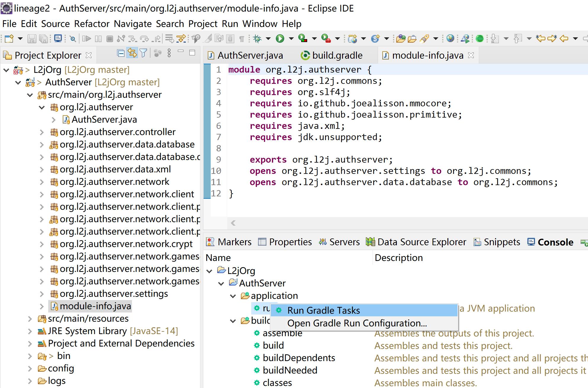The height and width of the screenshot is (388, 588).
Task: Toggle Word Wrap toolbar icon
Action: 219,39
